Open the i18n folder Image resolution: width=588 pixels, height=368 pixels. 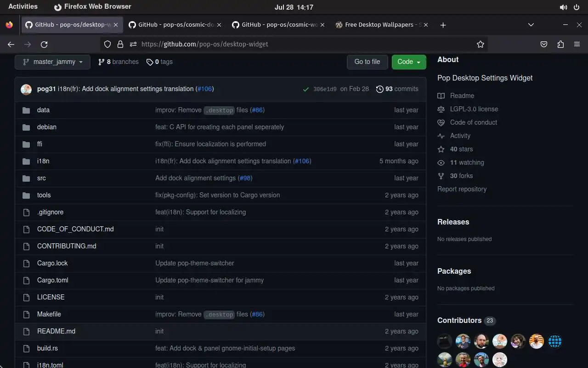click(x=43, y=161)
